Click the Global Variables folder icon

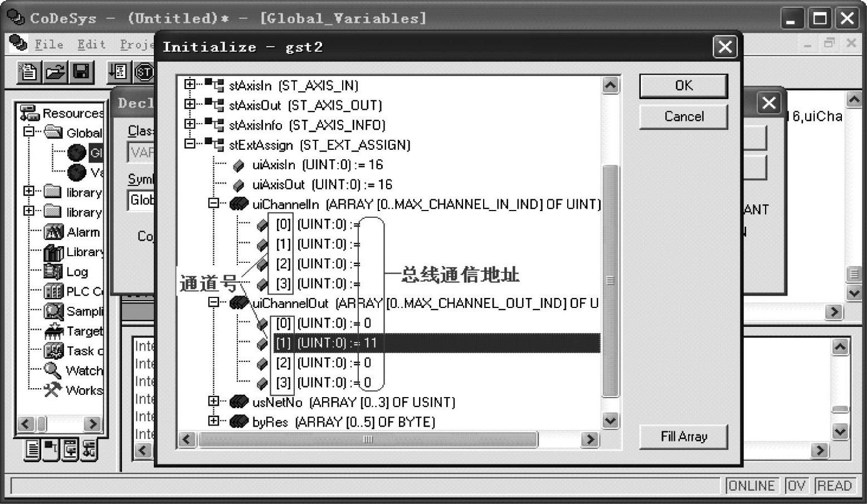(x=53, y=133)
